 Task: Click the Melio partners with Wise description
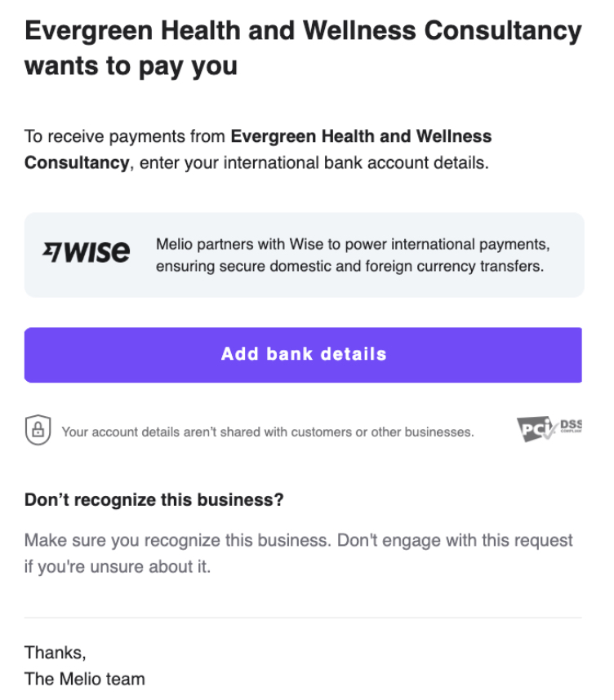(x=353, y=255)
